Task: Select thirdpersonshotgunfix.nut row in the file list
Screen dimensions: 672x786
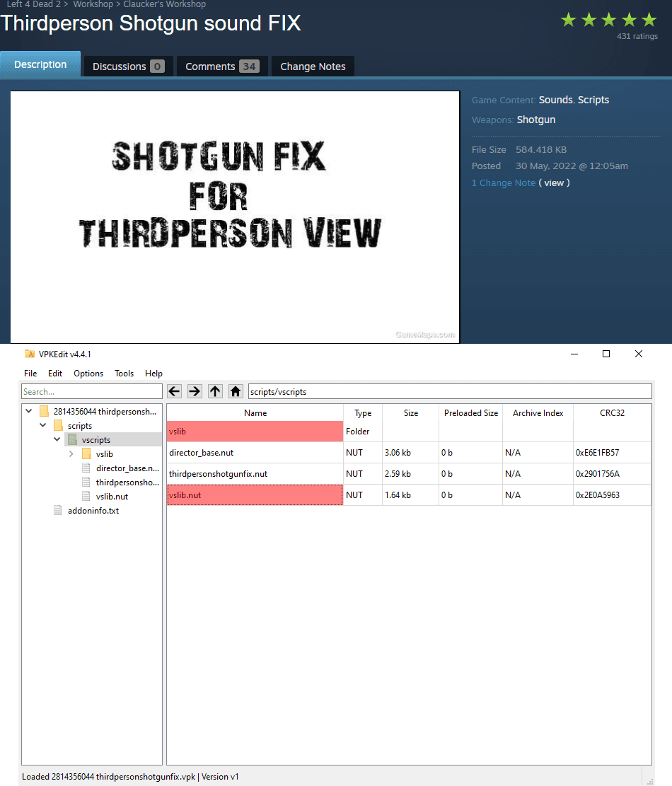Action: 409,474
